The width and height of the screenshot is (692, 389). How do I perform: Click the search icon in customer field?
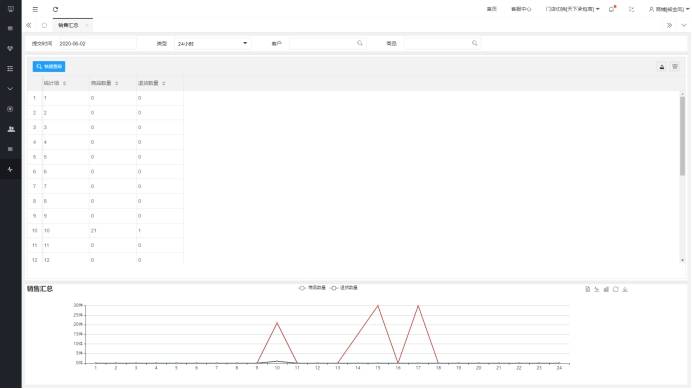tap(360, 43)
